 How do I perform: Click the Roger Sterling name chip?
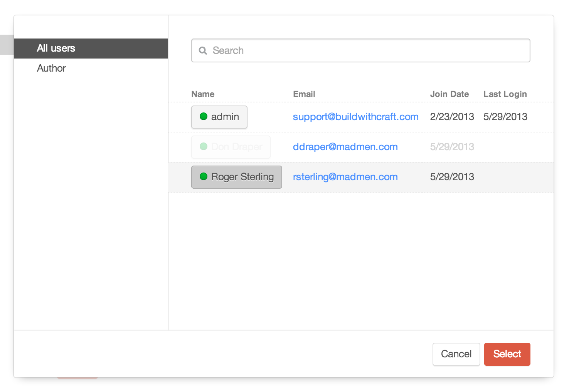[236, 177]
